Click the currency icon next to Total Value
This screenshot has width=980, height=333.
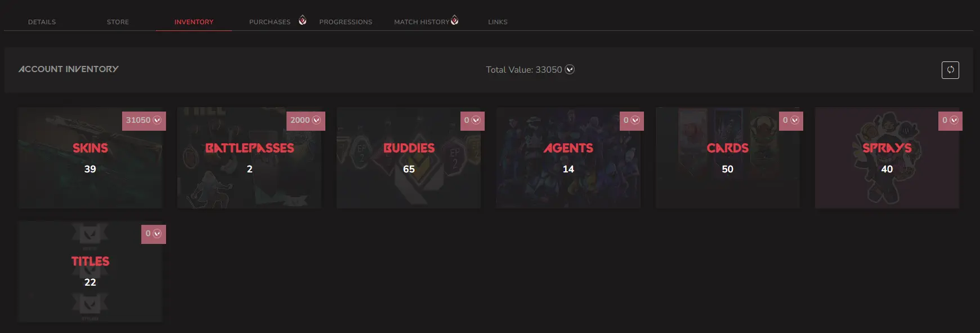570,69
